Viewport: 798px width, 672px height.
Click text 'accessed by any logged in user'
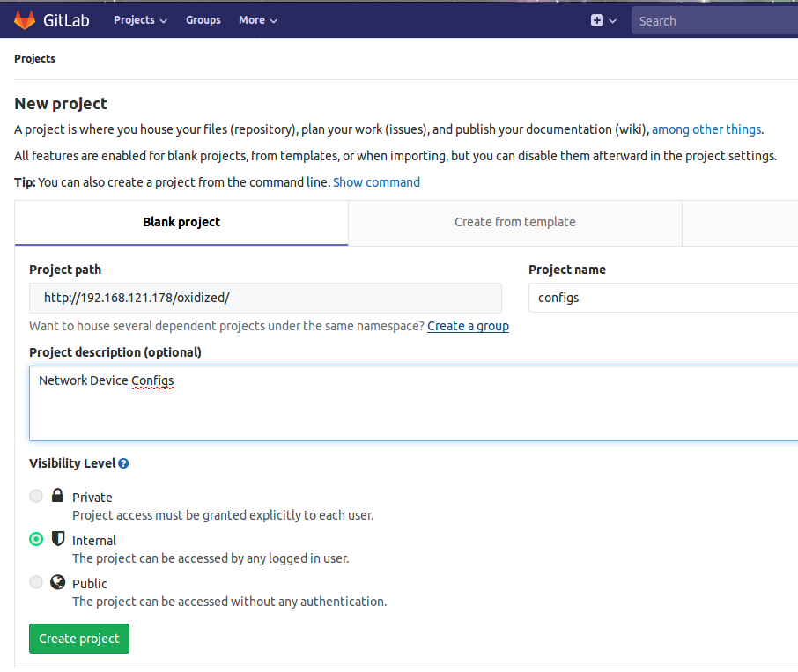pos(255,558)
